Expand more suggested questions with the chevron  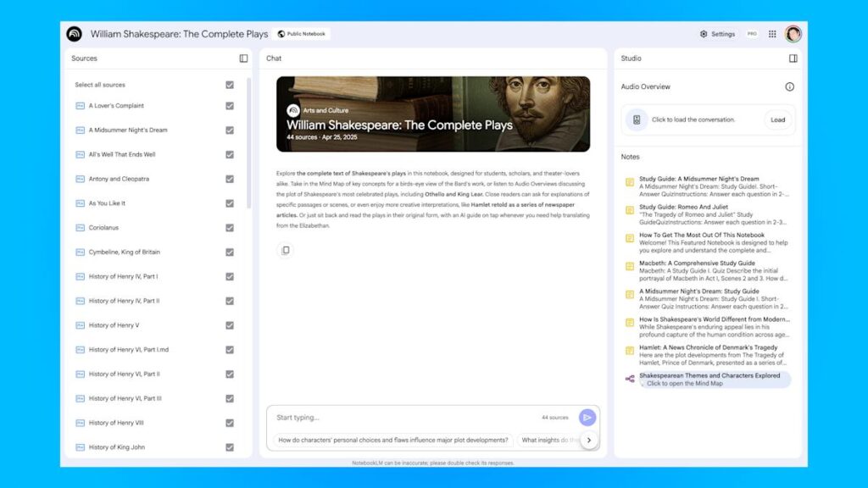[591, 440]
